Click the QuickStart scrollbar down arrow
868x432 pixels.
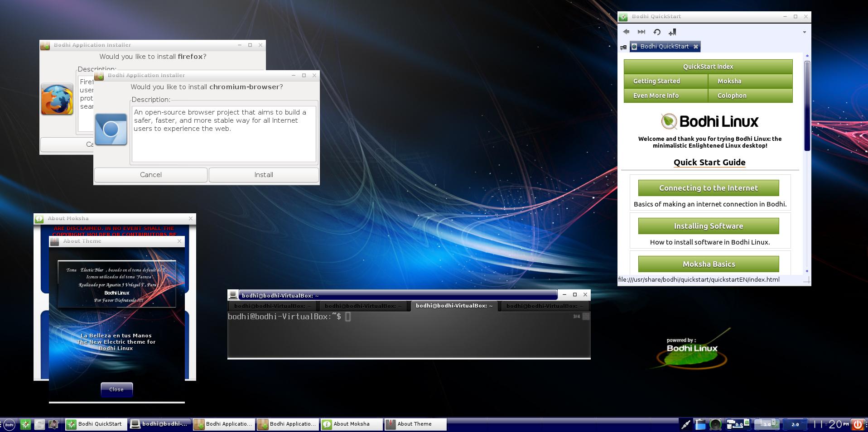point(807,271)
